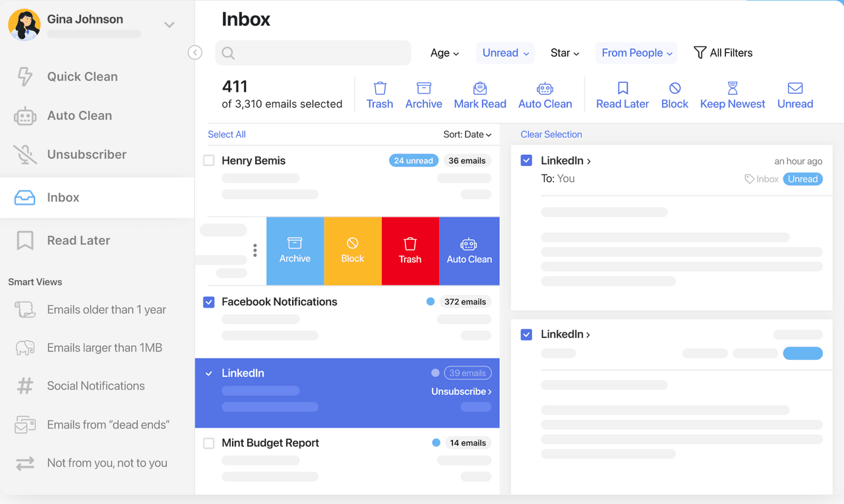Click the 24 unread badge on Henry Bemis
The width and height of the screenshot is (844, 504).
click(413, 161)
